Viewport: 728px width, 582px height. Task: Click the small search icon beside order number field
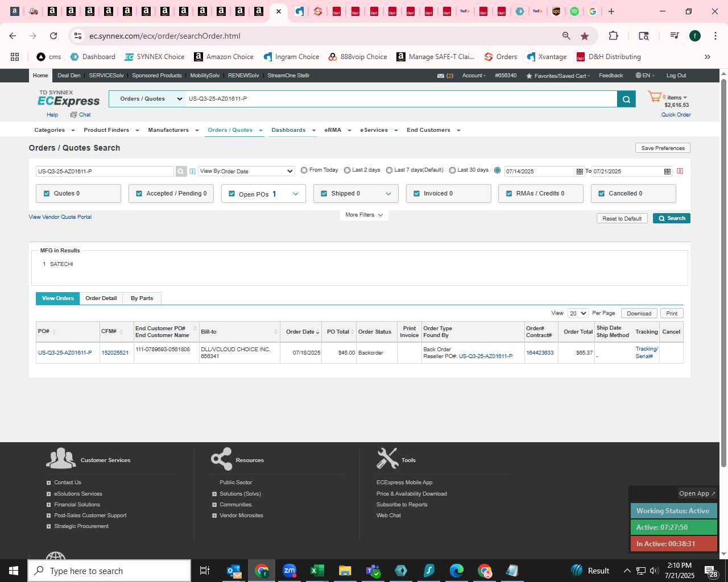coord(181,171)
